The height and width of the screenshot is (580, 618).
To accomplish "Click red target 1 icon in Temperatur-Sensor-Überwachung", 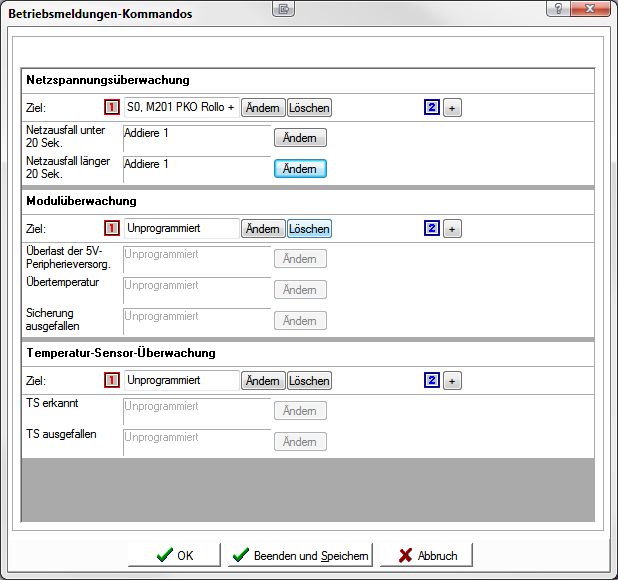I will click(x=112, y=381).
